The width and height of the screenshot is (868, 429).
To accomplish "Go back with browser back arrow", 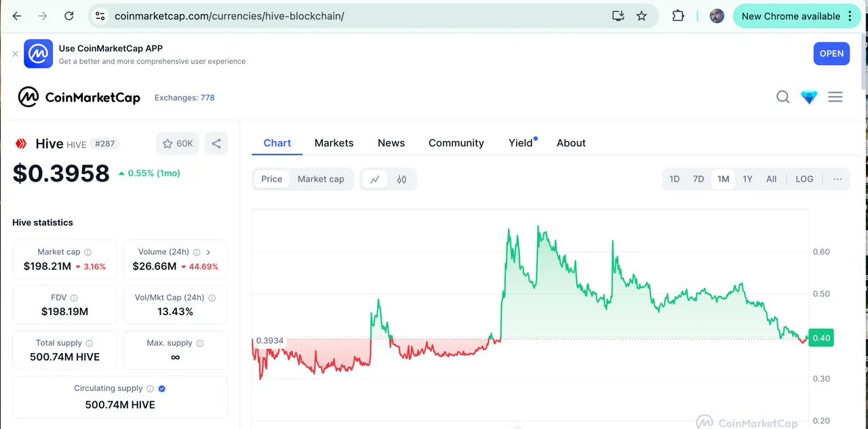I will 17,16.
